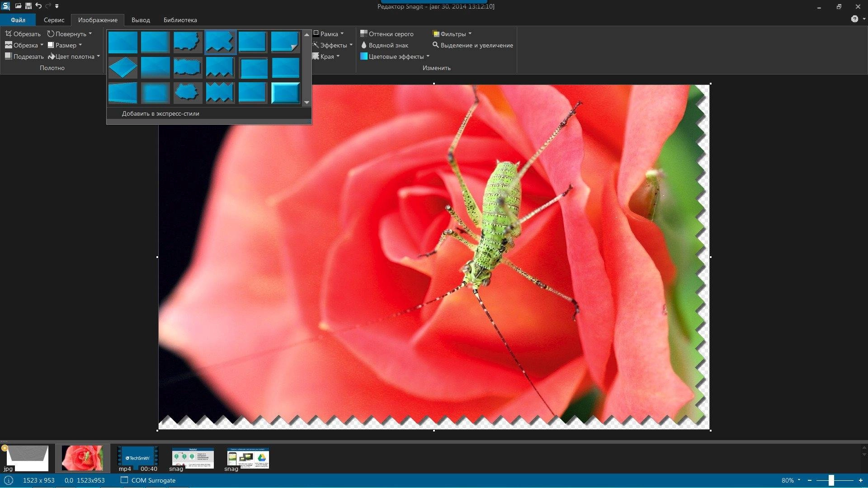Choose the plain first style in top row
The height and width of the screenshot is (488, 868).
tap(123, 42)
